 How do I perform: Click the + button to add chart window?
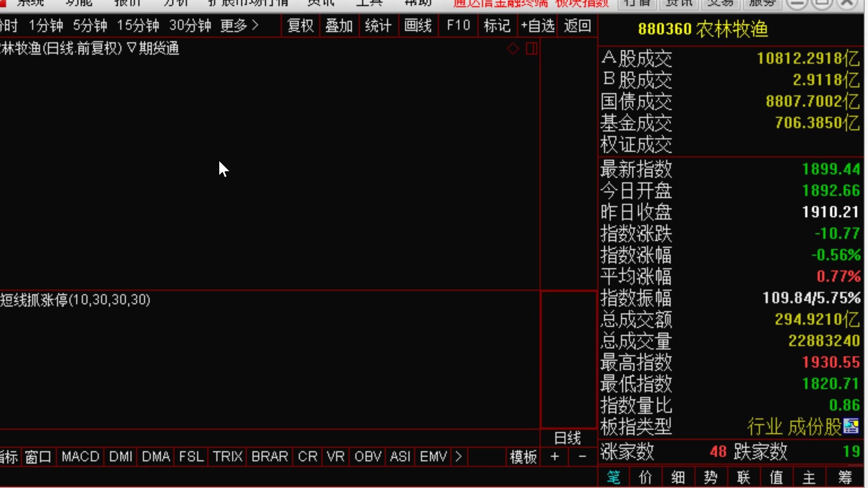pyautogui.click(x=555, y=457)
